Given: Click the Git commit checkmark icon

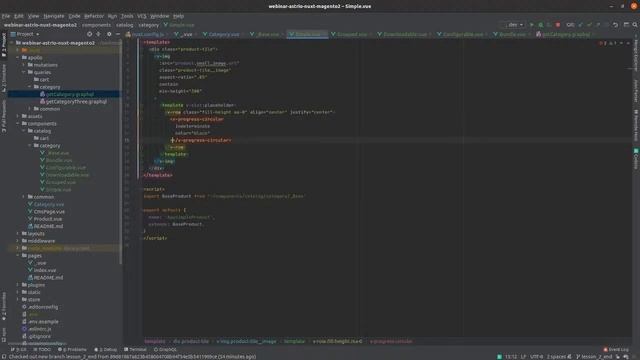Looking at the screenshot, I should tap(589, 25).
